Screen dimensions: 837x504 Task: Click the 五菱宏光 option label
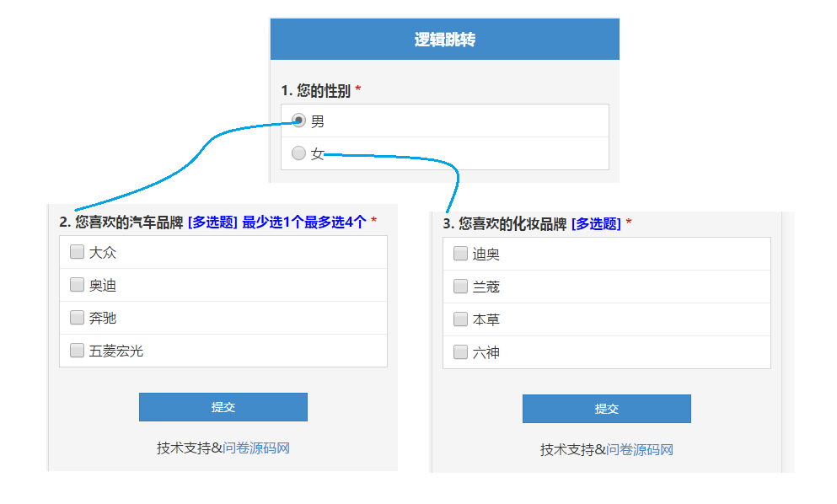pyautogui.click(x=115, y=351)
